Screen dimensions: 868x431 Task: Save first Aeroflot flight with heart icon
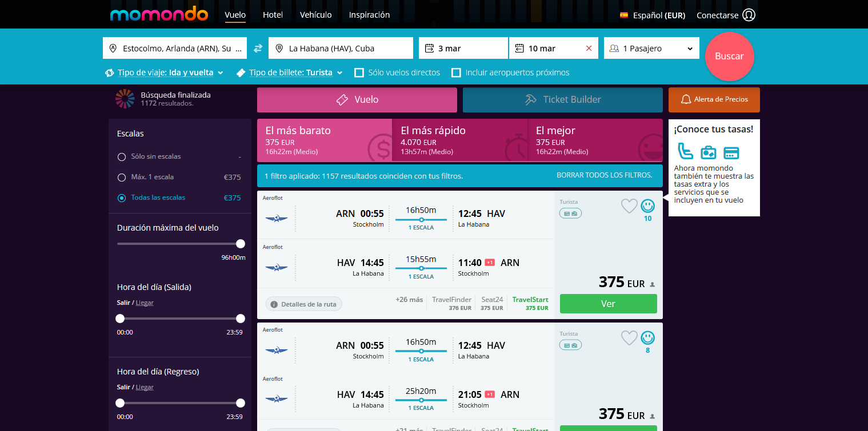pos(629,206)
